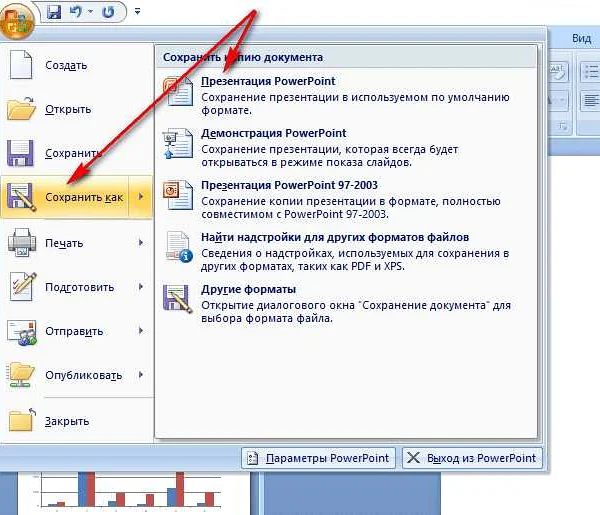Click the Печать printer icon
600x515 pixels.
tap(22, 243)
